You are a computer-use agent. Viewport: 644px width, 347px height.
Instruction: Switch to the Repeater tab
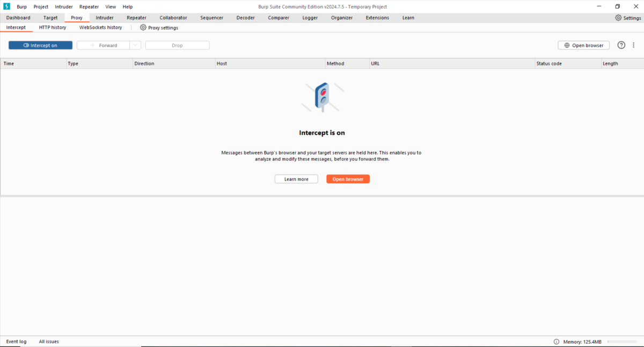[136, 18]
